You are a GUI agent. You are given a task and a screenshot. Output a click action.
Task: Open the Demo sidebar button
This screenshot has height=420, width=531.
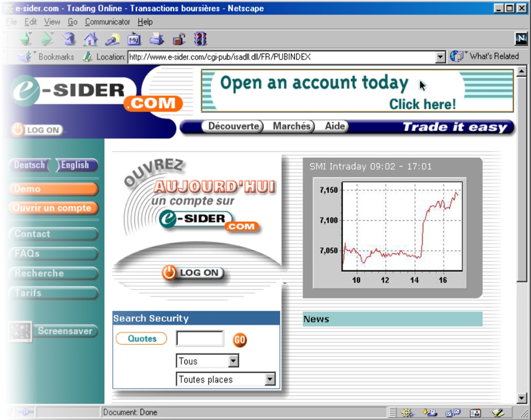click(54, 189)
